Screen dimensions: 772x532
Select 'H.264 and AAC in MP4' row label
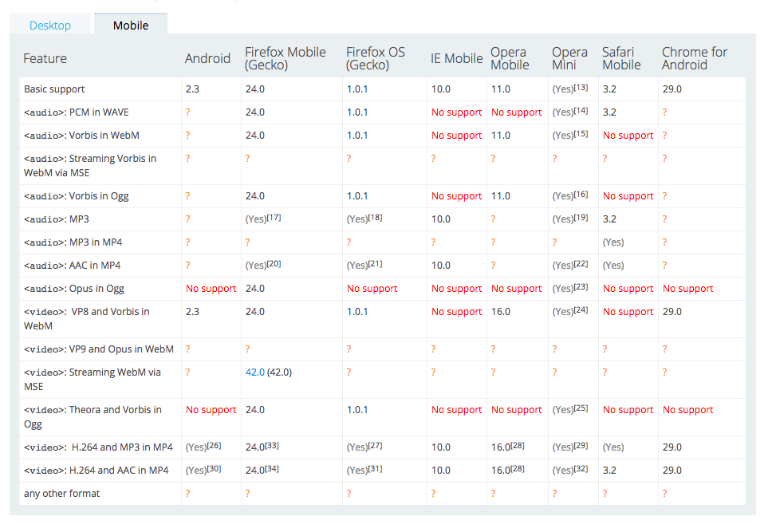[x=96, y=471]
